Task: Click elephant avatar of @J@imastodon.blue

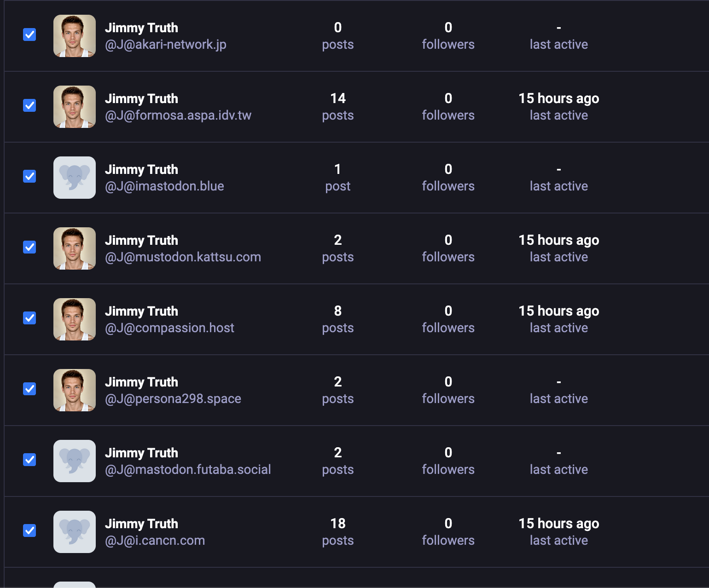Action: (x=75, y=178)
